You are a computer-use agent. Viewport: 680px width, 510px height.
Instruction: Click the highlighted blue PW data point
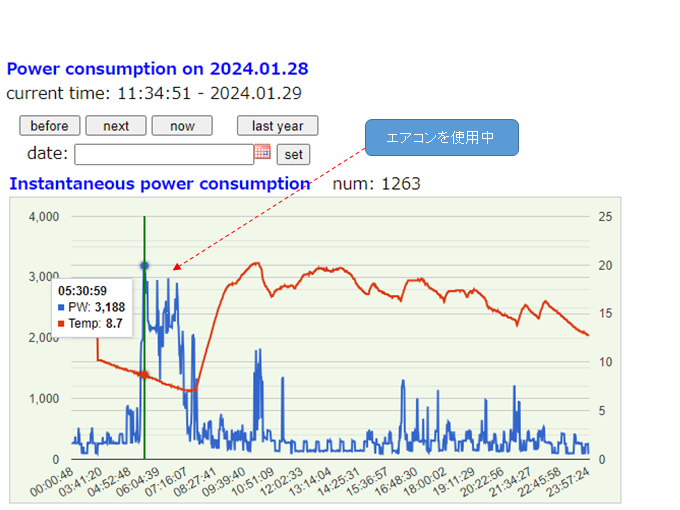[144, 265]
